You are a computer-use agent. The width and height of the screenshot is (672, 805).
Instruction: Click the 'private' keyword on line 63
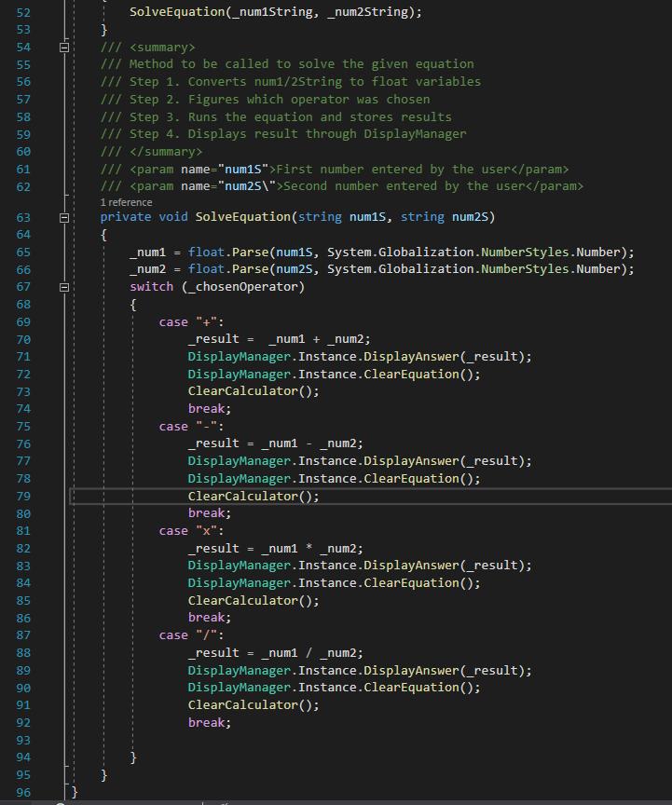point(126,217)
